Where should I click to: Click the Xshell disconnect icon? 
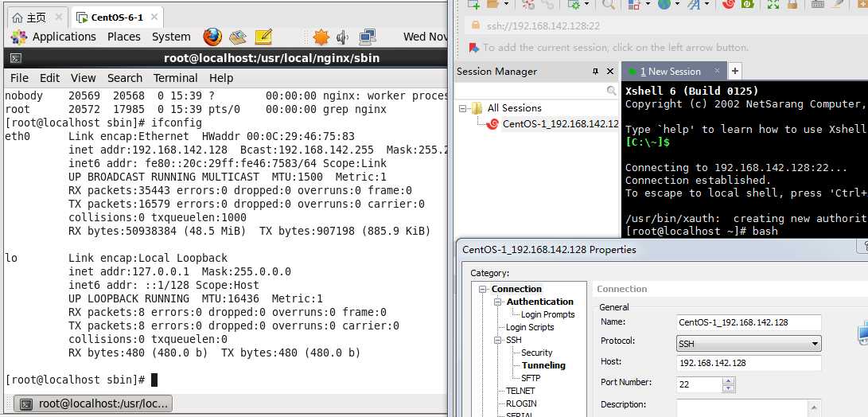(x=528, y=5)
